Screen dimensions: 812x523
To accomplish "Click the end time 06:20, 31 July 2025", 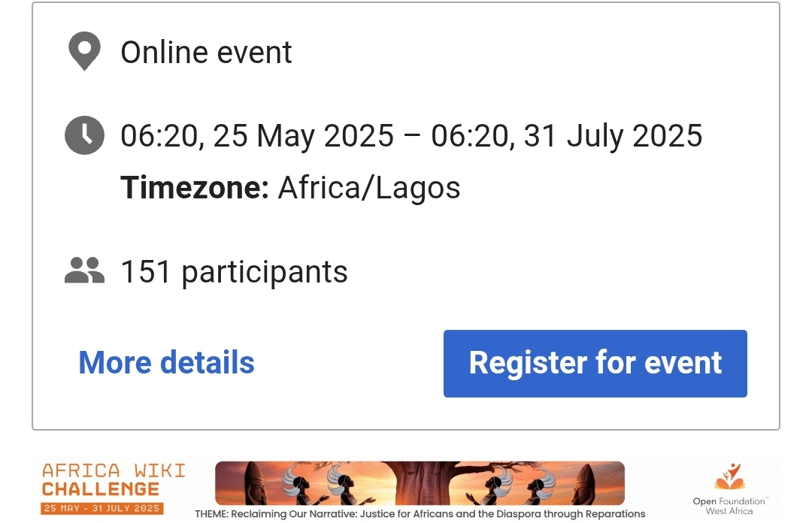I will tap(567, 136).
